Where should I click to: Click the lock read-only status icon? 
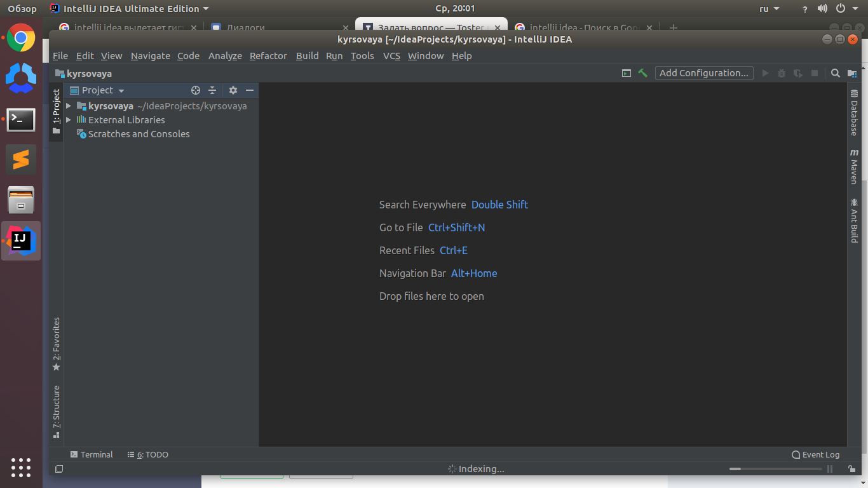(851, 469)
